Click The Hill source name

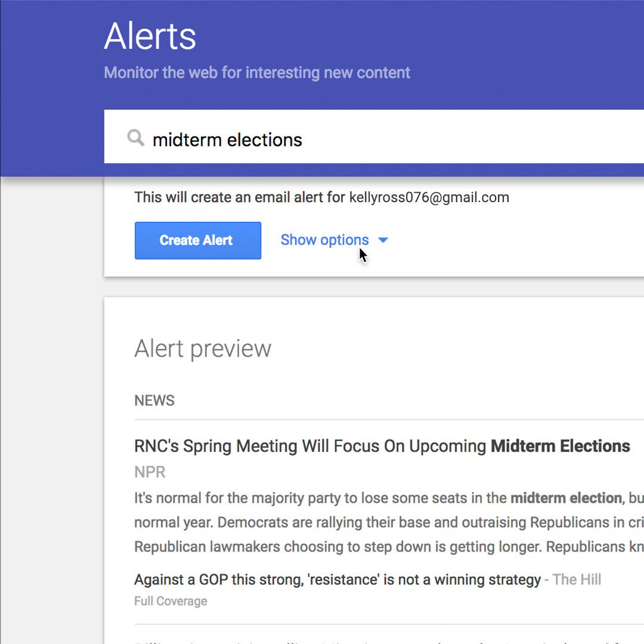pyautogui.click(x=577, y=580)
